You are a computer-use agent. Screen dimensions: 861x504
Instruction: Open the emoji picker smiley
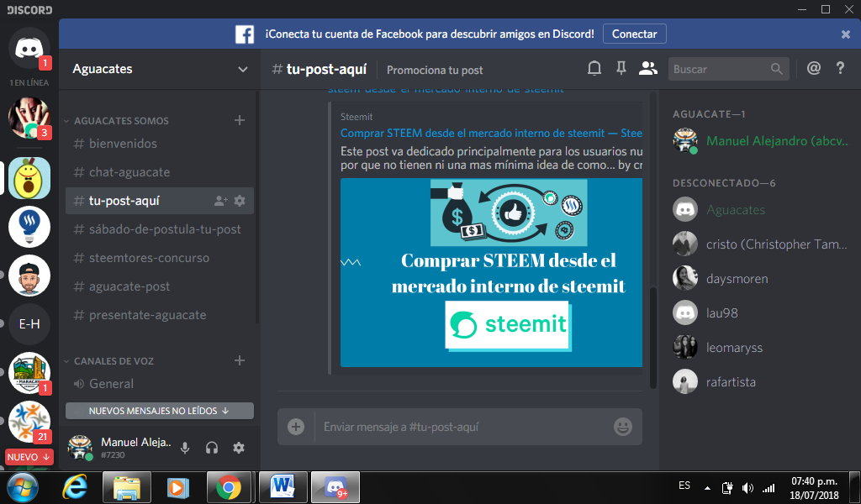[623, 427]
